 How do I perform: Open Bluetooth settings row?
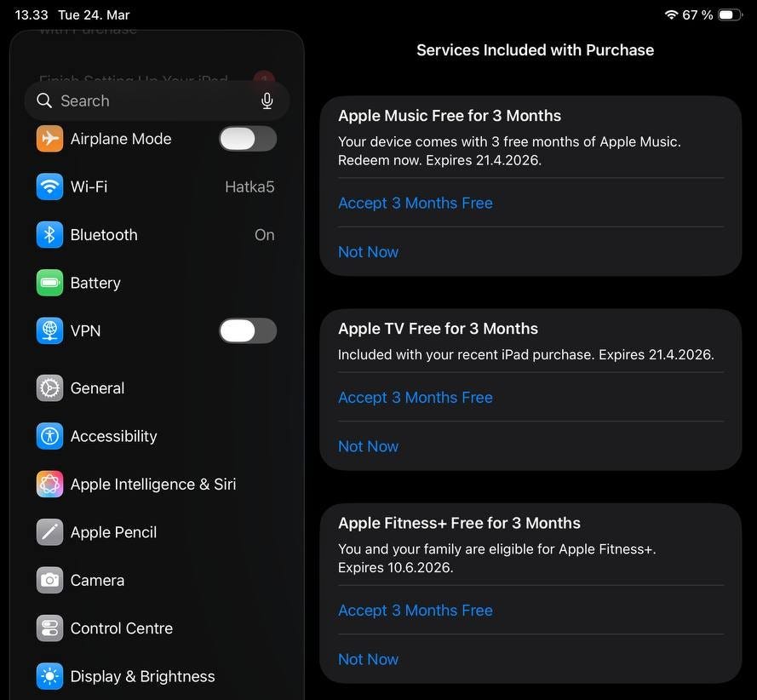point(157,235)
